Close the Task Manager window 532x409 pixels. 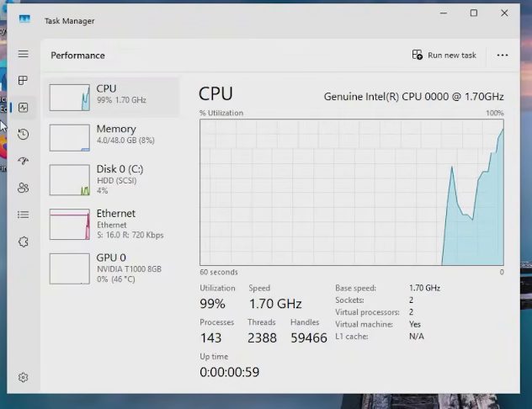[504, 13]
